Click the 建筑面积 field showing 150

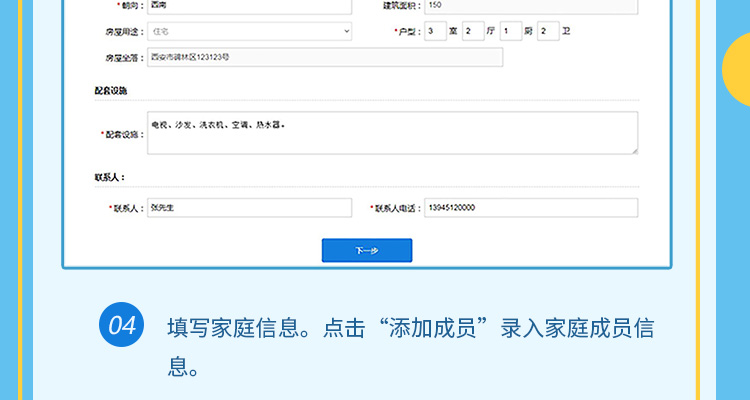click(531, 6)
